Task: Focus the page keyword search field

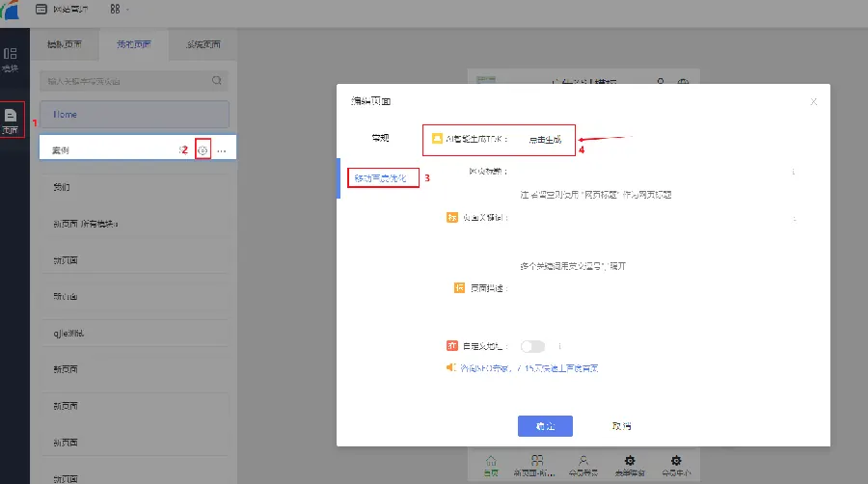Action: 134,81
